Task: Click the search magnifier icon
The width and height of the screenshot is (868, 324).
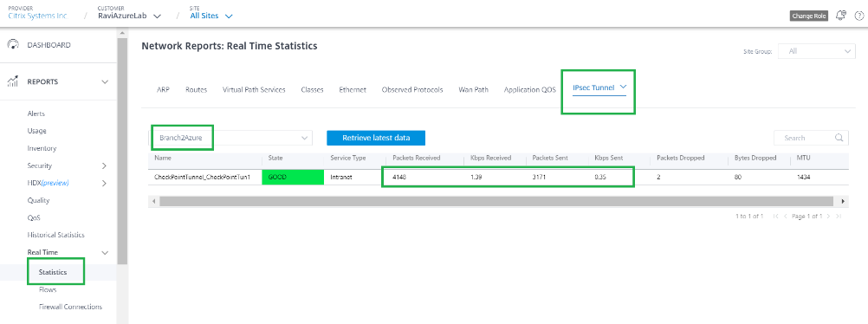Action: click(x=839, y=138)
